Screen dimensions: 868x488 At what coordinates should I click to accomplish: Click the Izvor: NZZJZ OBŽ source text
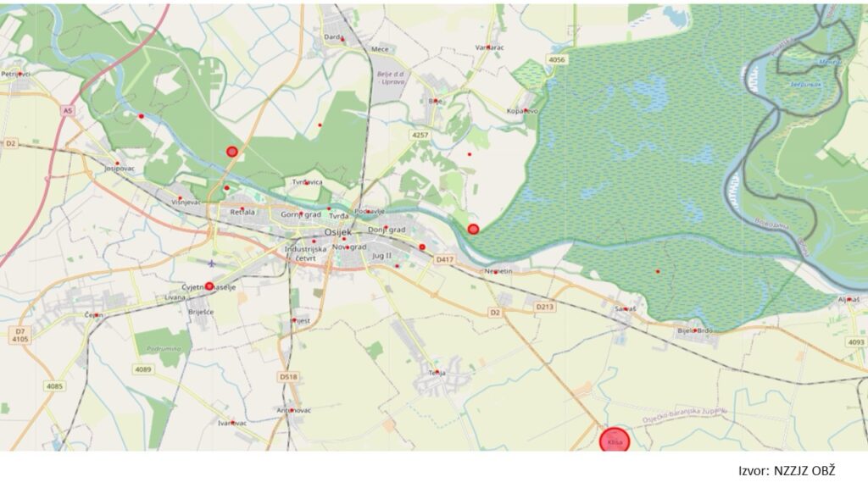coord(787,471)
